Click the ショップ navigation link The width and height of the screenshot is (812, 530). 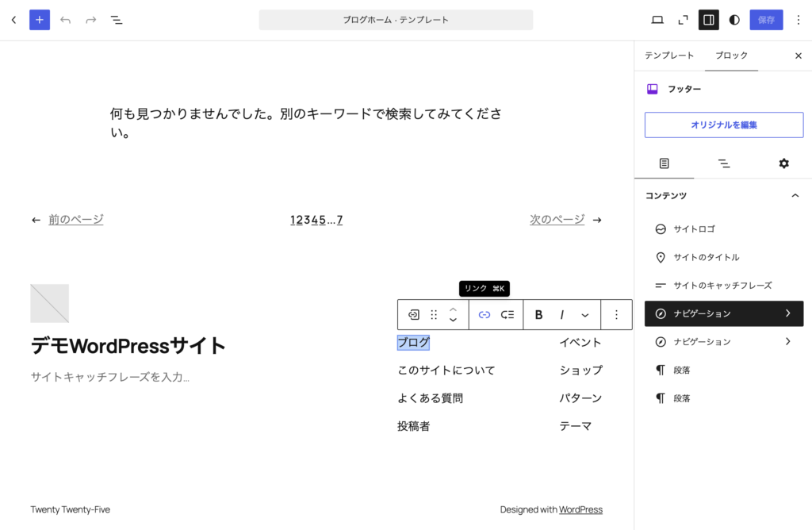point(580,371)
